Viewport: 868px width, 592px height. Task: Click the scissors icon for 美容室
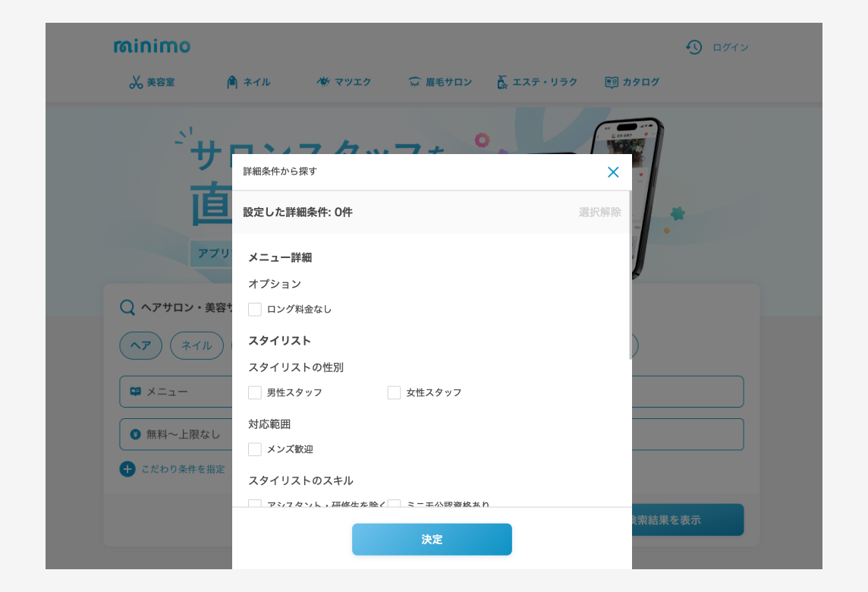coord(136,82)
